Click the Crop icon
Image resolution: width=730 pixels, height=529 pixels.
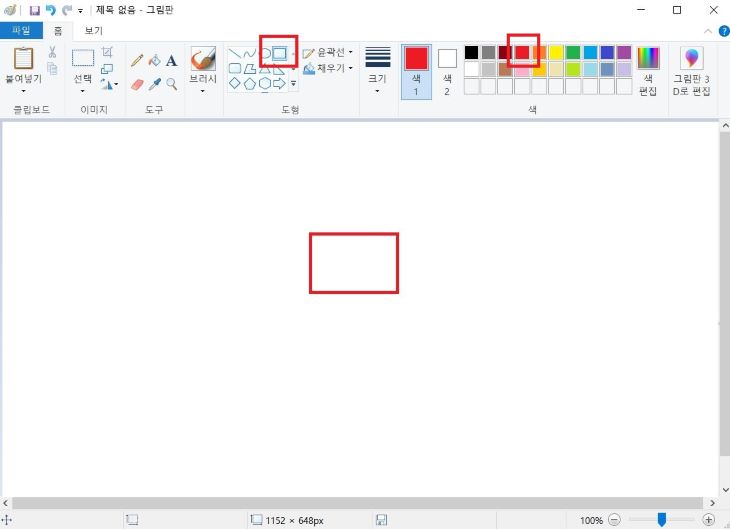[x=107, y=52]
